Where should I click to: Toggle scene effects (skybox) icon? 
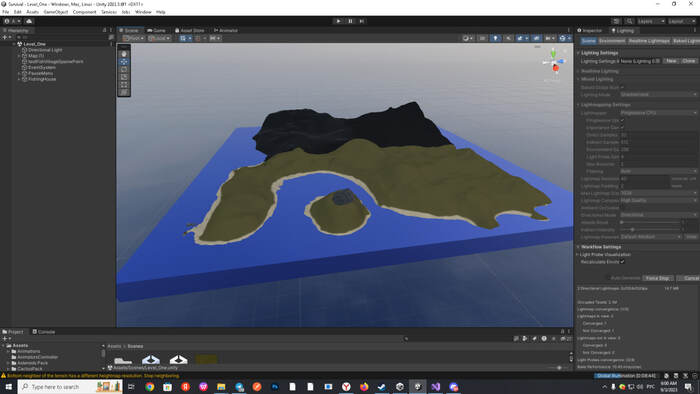(521, 38)
